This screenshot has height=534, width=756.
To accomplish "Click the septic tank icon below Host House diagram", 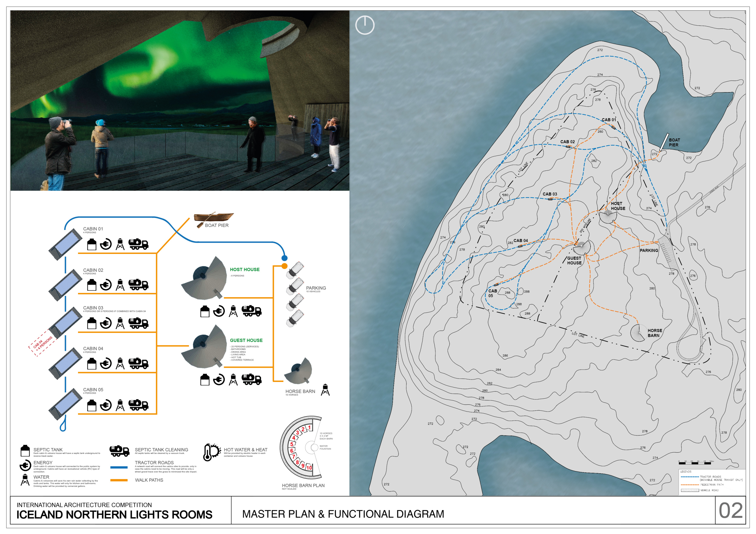I will tap(205, 311).
